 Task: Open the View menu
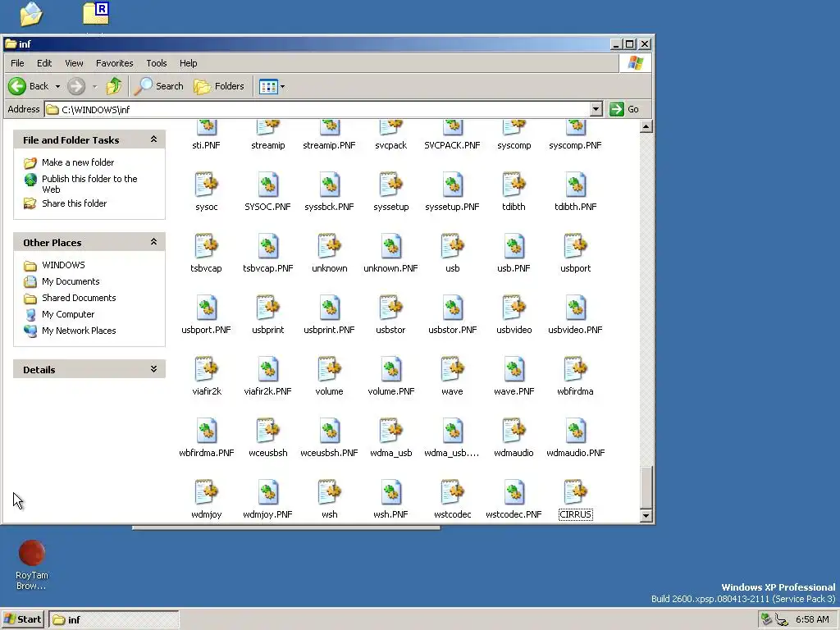(x=74, y=63)
